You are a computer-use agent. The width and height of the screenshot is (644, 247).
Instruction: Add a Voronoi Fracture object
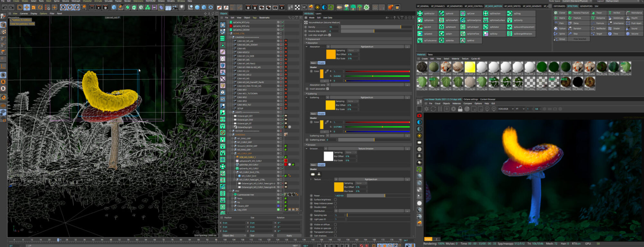[x=578, y=13]
